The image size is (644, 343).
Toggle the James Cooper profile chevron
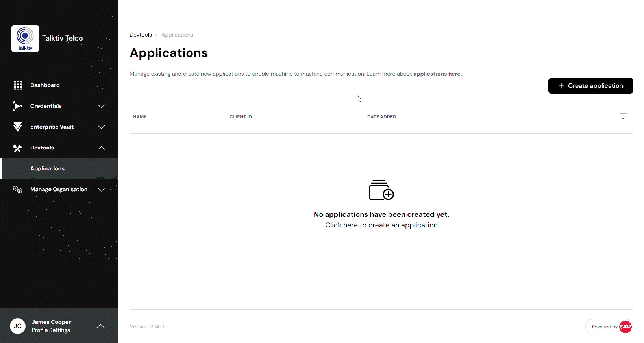[101, 326]
